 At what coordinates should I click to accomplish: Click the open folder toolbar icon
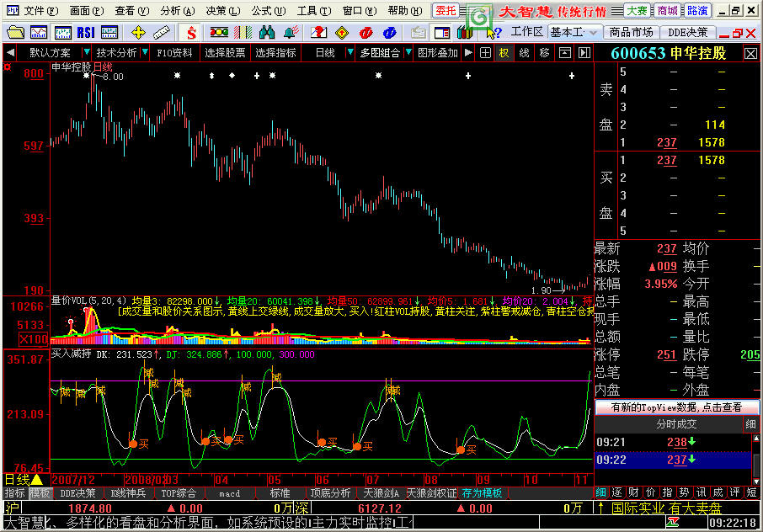point(15,33)
